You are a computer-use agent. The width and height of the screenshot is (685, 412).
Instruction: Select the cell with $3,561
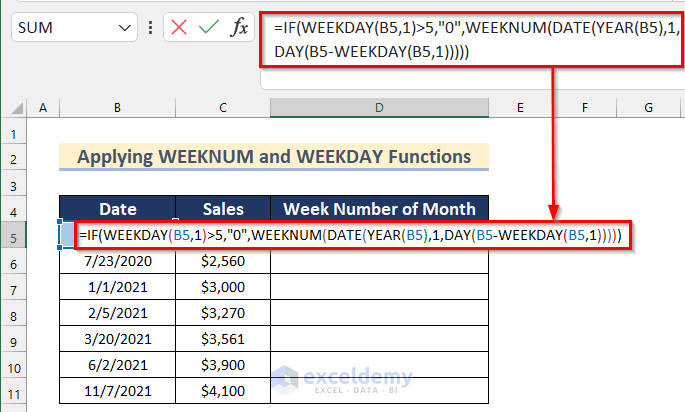[x=222, y=340]
